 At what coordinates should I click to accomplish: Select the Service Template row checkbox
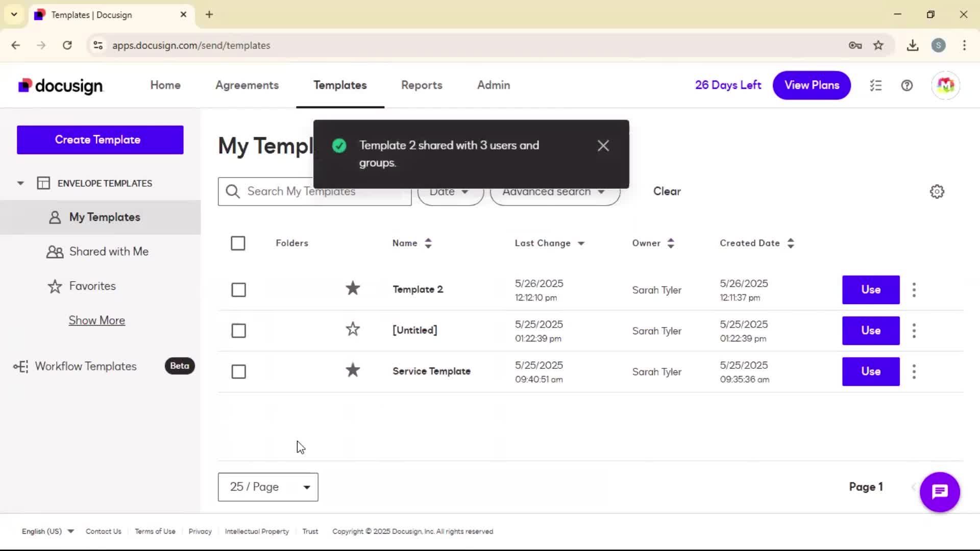(x=238, y=371)
